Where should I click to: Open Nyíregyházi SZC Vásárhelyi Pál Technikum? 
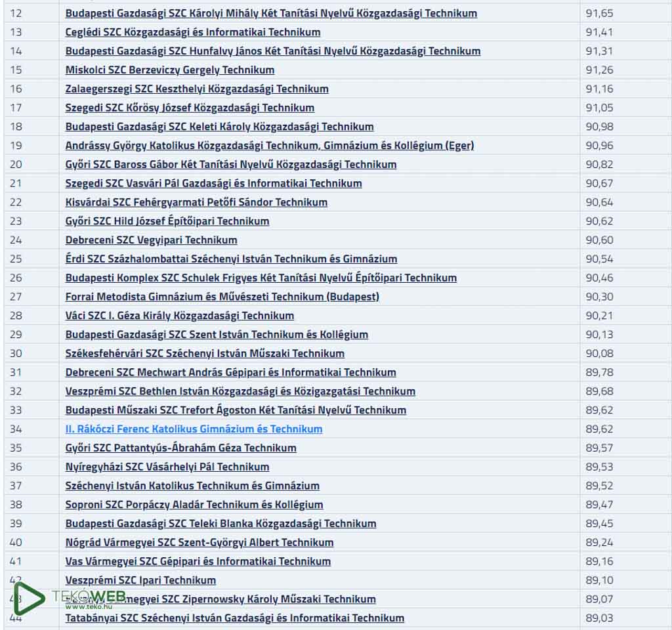[167, 466]
